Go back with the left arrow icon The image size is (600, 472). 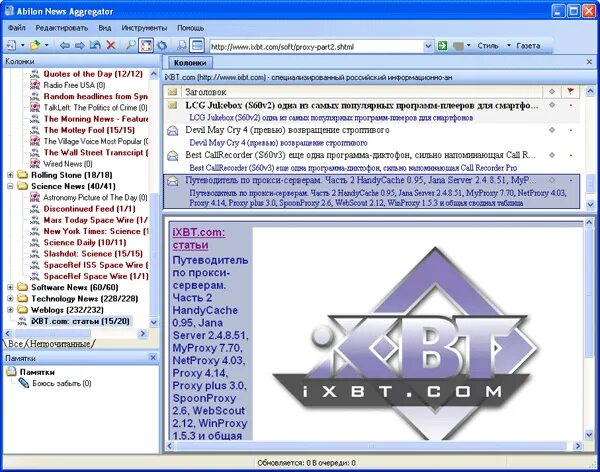coord(64,46)
